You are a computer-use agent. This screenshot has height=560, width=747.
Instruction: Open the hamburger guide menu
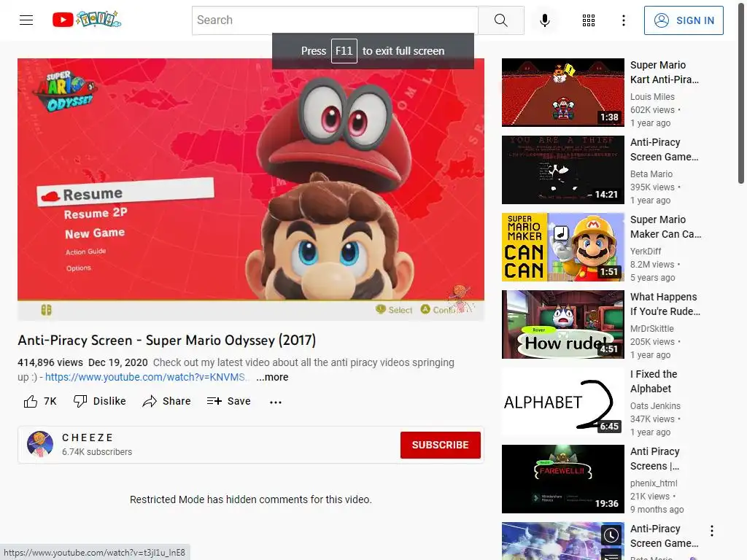point(26,20)
